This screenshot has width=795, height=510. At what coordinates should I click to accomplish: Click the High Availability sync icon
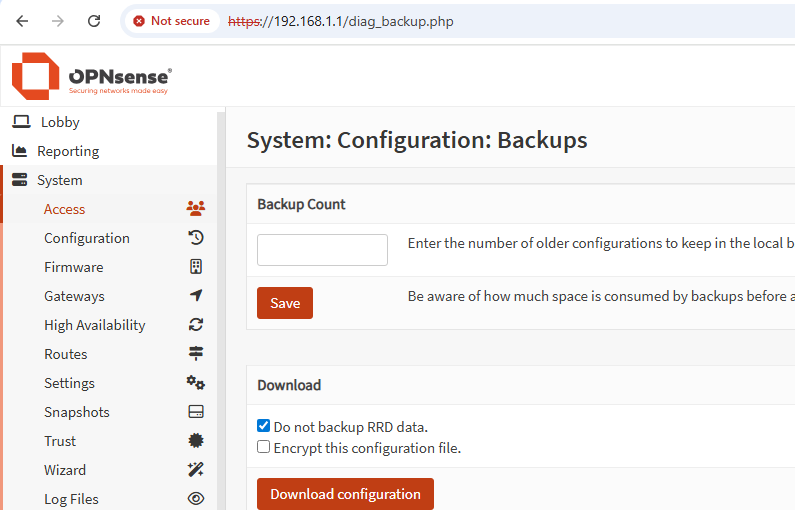pos(196,324)
